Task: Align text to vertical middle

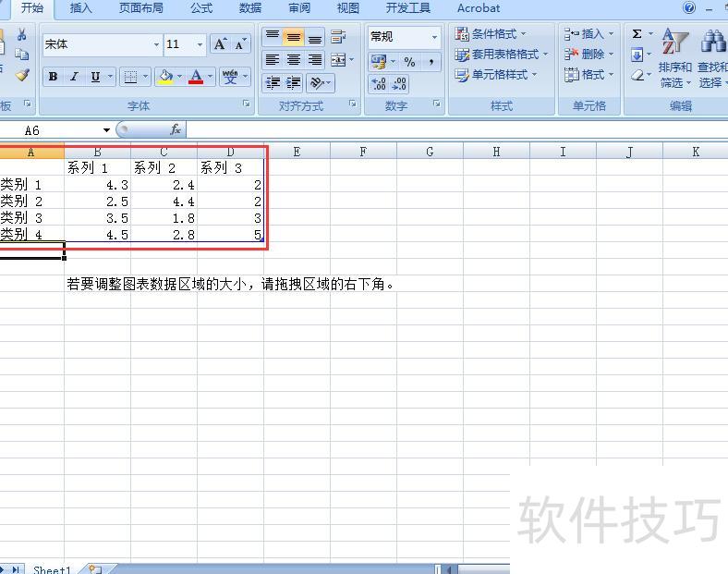Action: tap(294, 37)
